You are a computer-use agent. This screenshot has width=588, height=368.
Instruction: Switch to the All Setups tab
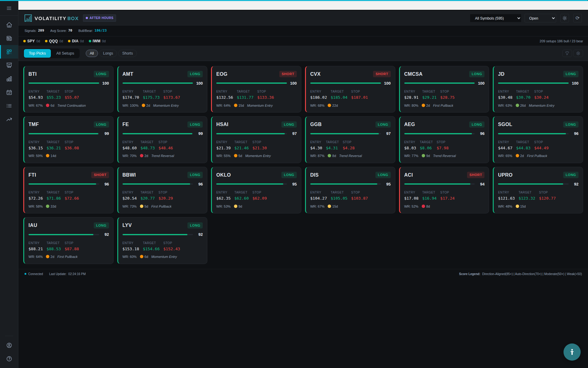point(65,53)
